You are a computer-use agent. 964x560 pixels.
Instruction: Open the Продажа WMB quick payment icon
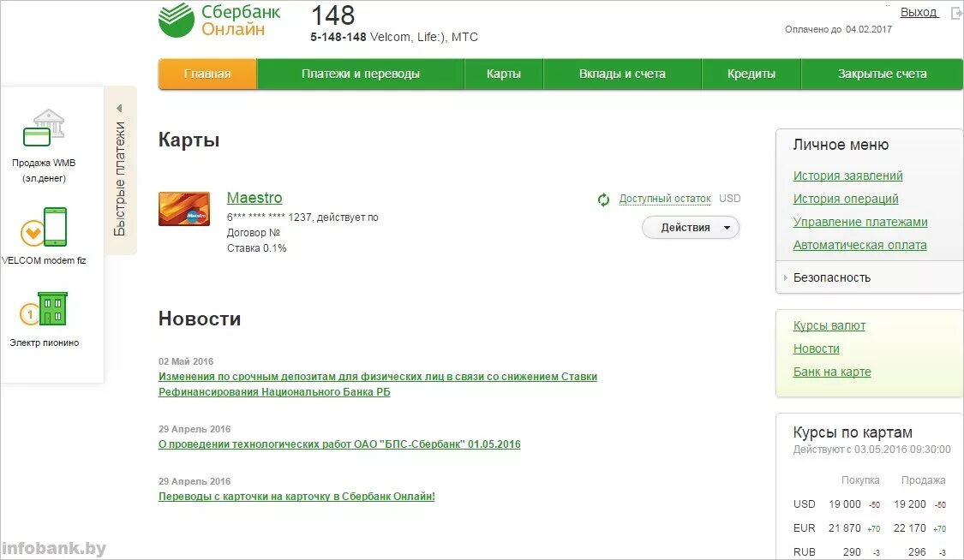pyautogui.click(x=44, y=128)
